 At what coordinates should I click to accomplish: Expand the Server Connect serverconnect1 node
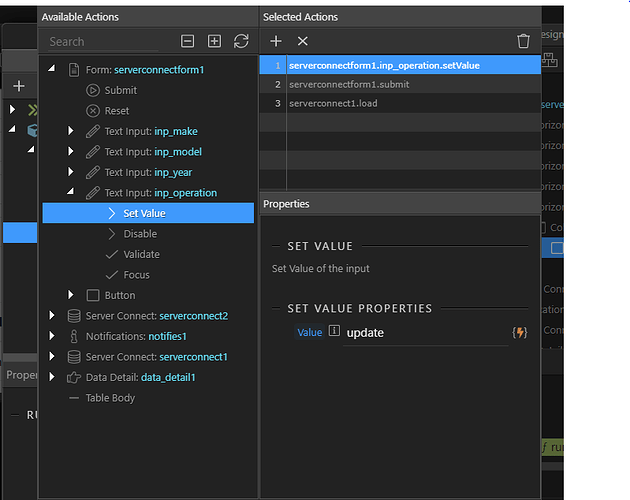(52, 356)
